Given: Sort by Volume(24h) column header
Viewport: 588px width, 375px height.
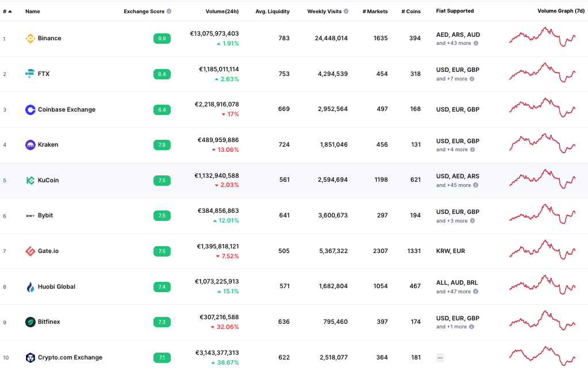Looking at the screenshot, I should point(222,12).
